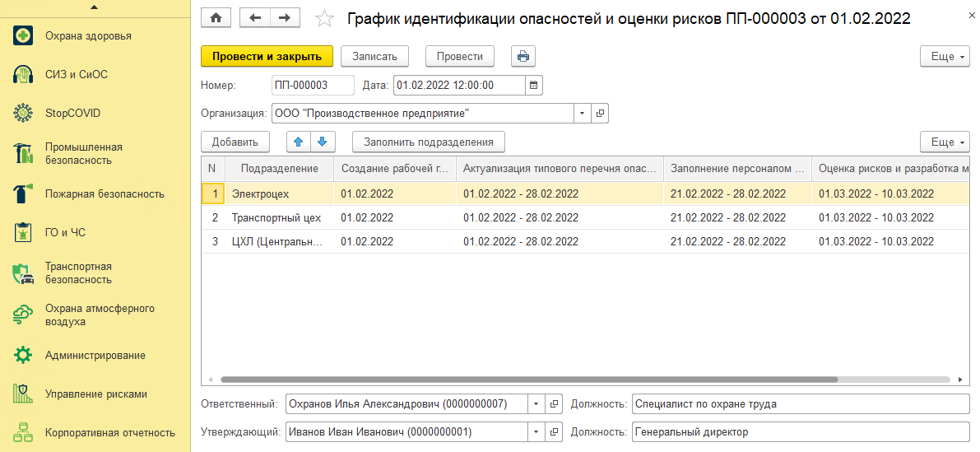Click Транспортный цех date 21.02.2022 - 28.02.2022

(737, 217)
